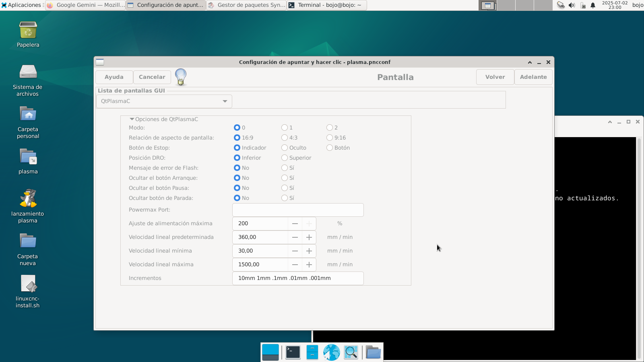Increase Velocidad lineal máxima value
The image size is (644, 362).
point(309,265)
